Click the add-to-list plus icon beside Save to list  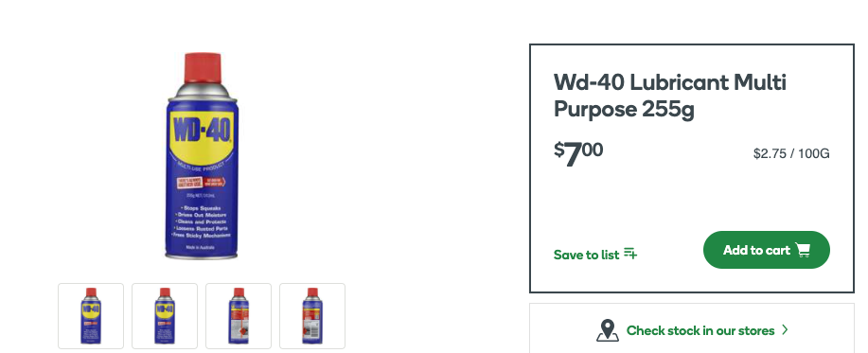[x=630, y=254]
